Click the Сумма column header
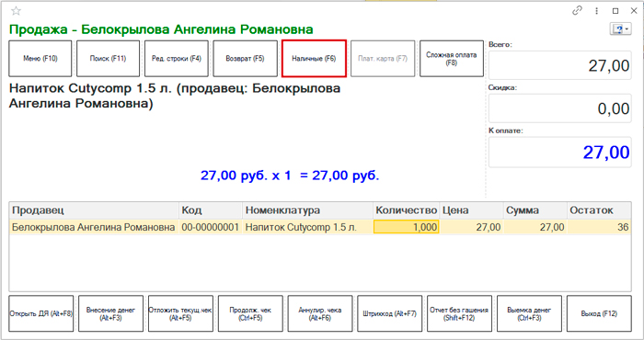 coord(535,210)
